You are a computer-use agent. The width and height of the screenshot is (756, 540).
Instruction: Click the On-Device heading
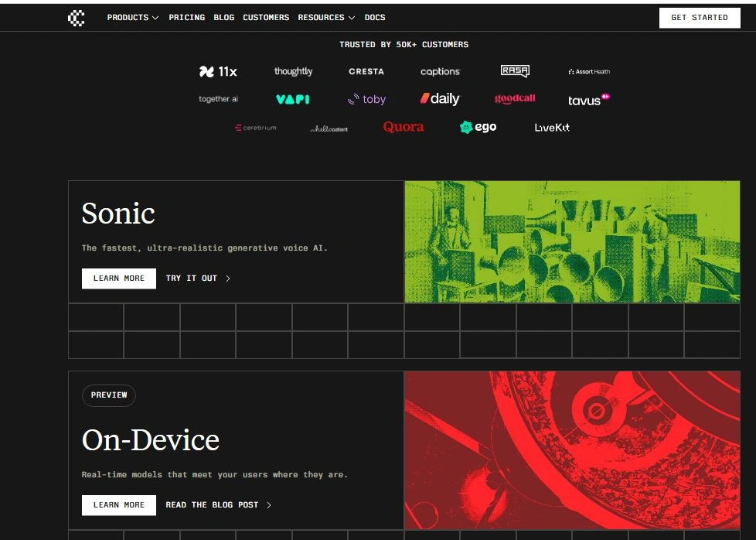click(151, 439)
